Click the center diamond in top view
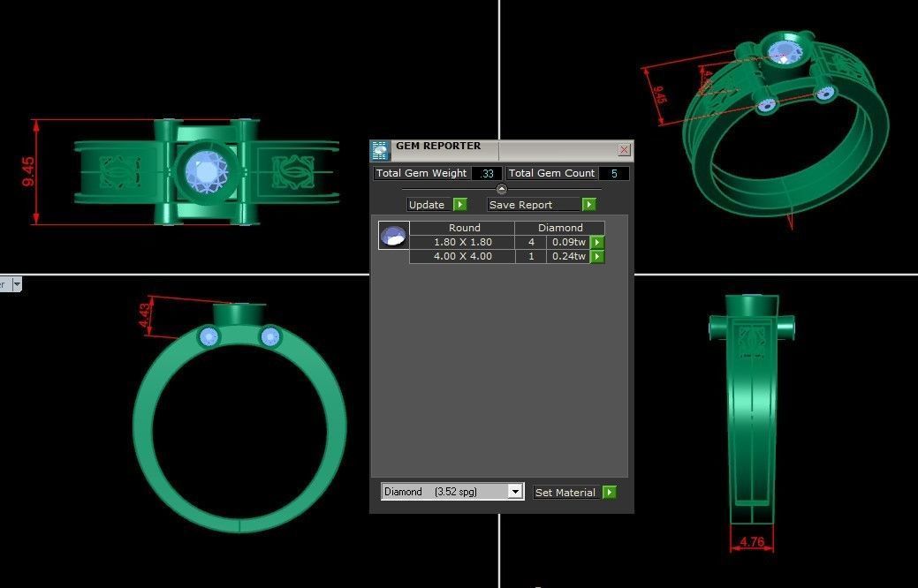This screenshot has height=588, width=918. tap(206, 172)
